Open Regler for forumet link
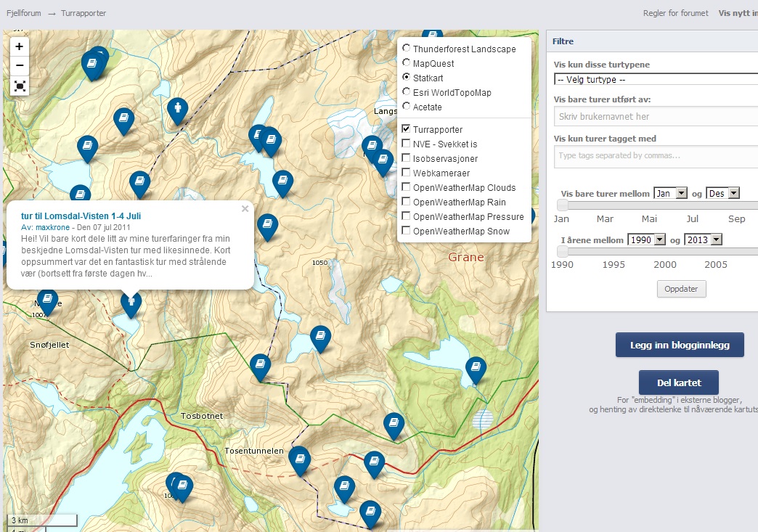Screen dimensions: 758x532 click(x=675, y=13)
